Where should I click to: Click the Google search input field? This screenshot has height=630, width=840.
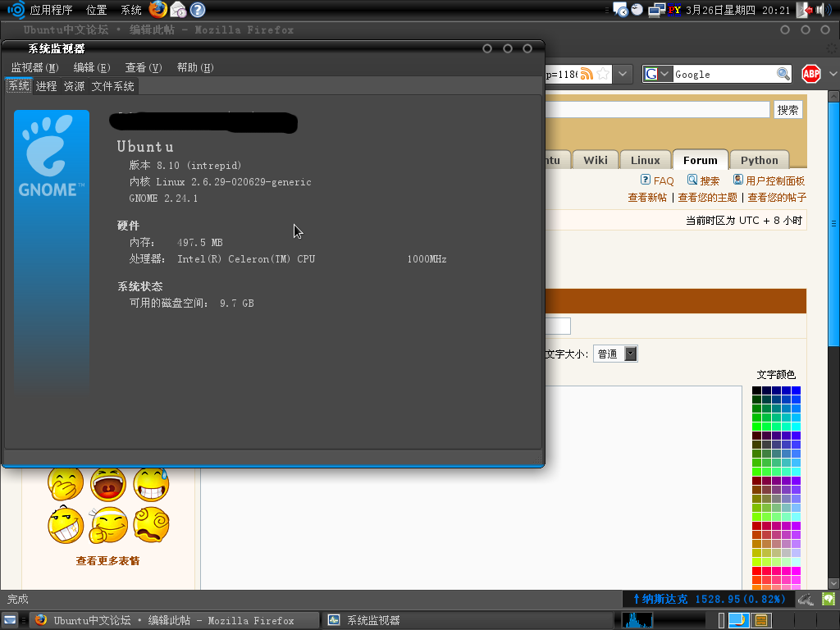pos(724,74)
